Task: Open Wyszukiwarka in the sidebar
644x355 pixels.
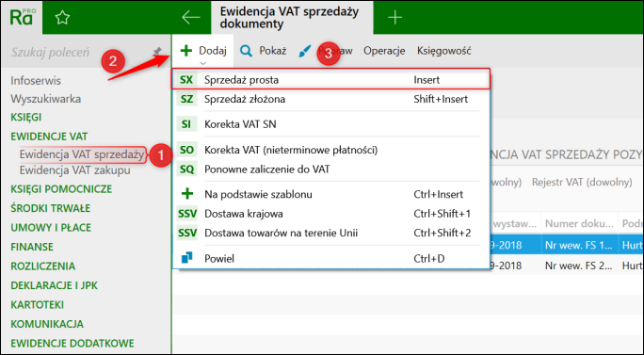Action: [45, 99]
